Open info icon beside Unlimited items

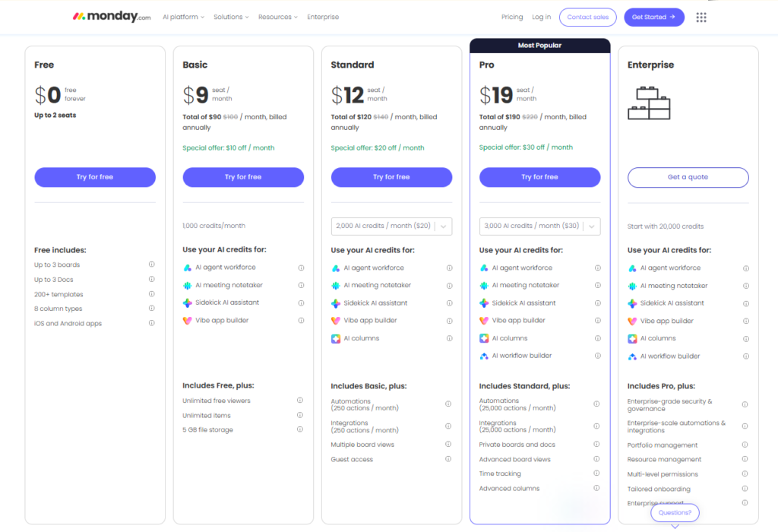pos(299,416)
